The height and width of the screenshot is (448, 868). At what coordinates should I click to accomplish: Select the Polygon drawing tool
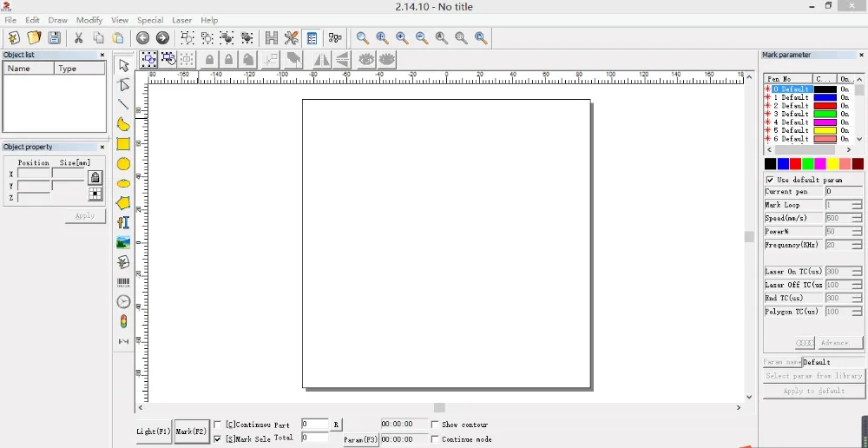tap(123, 202)
